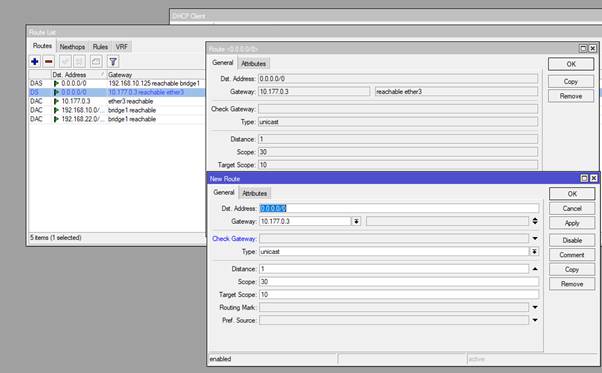Click the Check Gateway label in New Route

click(234, 239)
